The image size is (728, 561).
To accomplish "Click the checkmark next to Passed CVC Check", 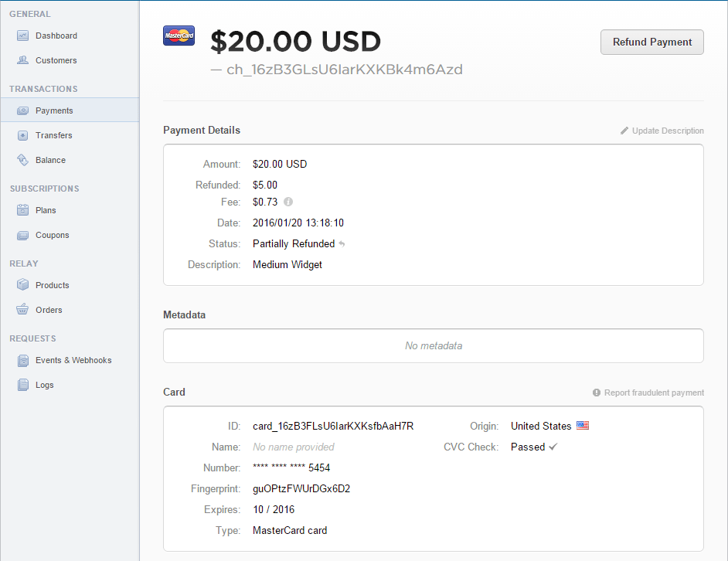I will click(x=553, y=447).
